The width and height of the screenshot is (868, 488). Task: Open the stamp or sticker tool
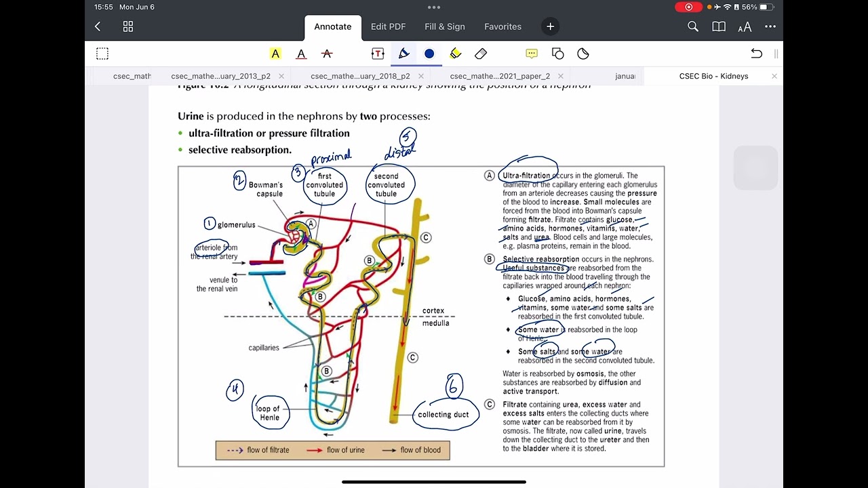[583, 54]
